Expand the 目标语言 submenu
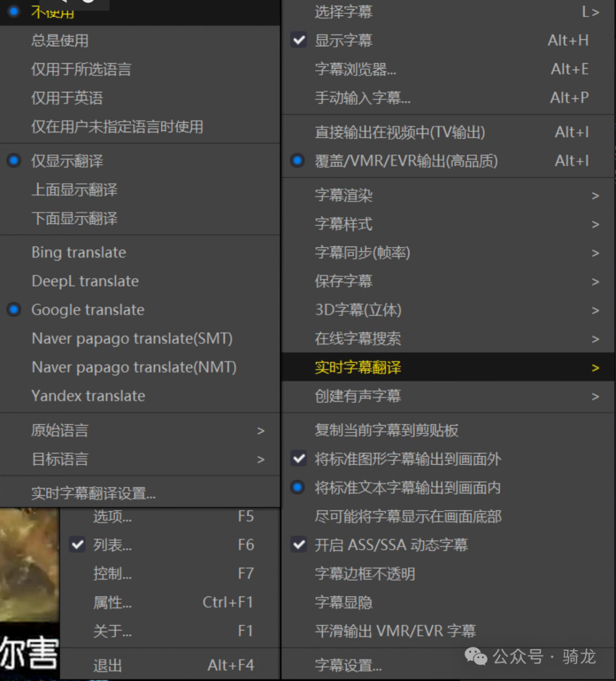This screenshot has height=681, width=616. point(59,459)
